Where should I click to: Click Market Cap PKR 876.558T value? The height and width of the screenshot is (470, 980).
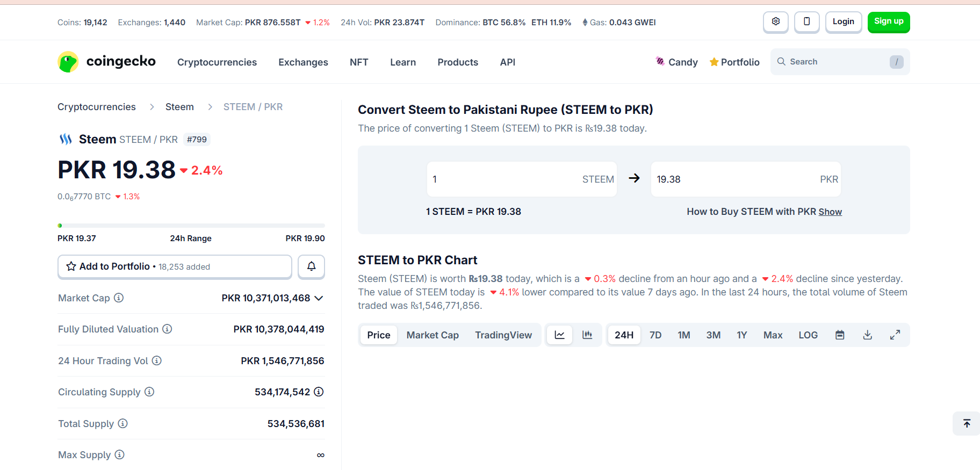pos(273,23)
